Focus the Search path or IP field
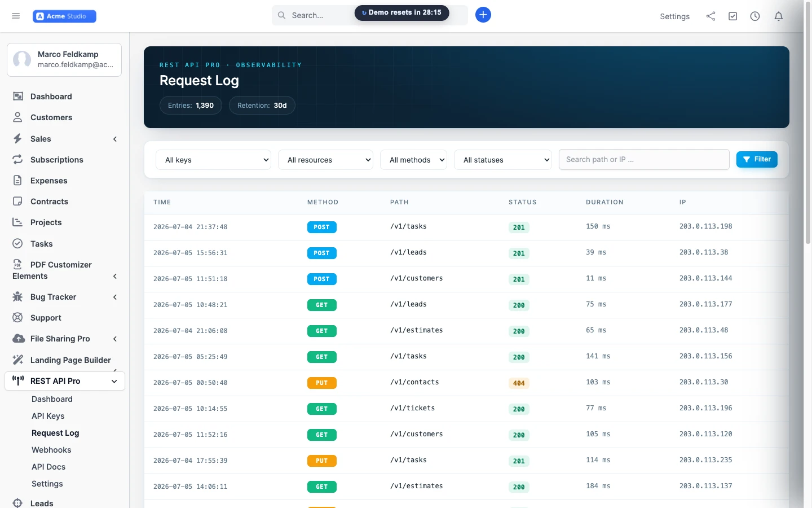Image resolution: width=812 pixels, height=508 pixels. [x=644, y=159]
